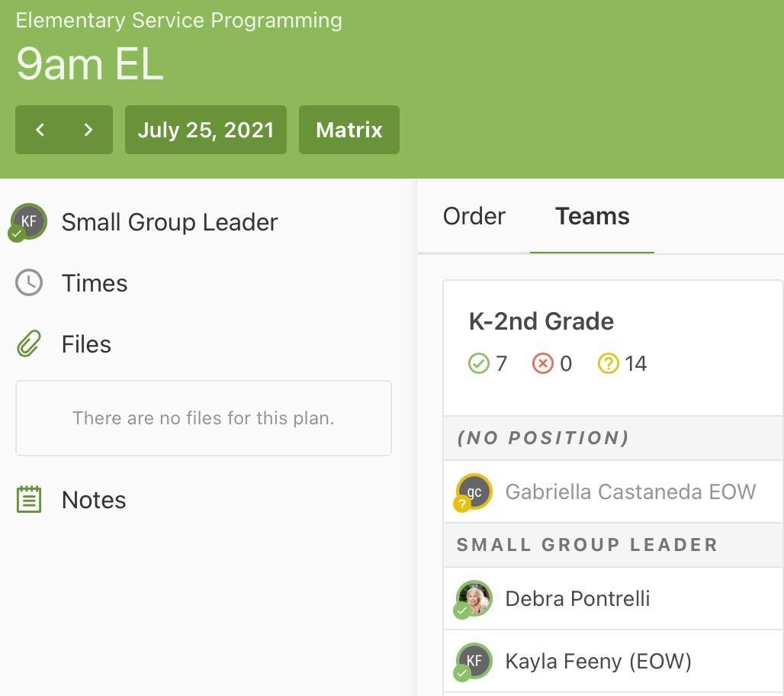Click the yellow unconfirmed count icon
784x696 pixels.
point(608,363)
